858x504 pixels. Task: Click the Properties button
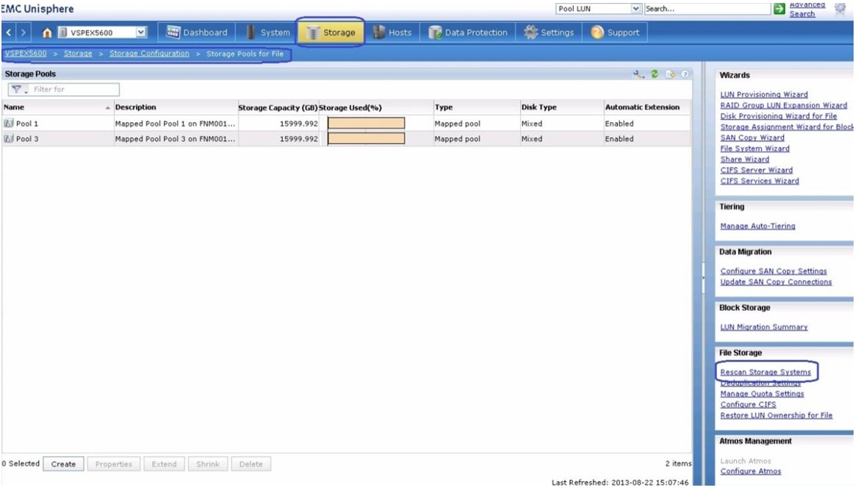[x=114, y=464]
